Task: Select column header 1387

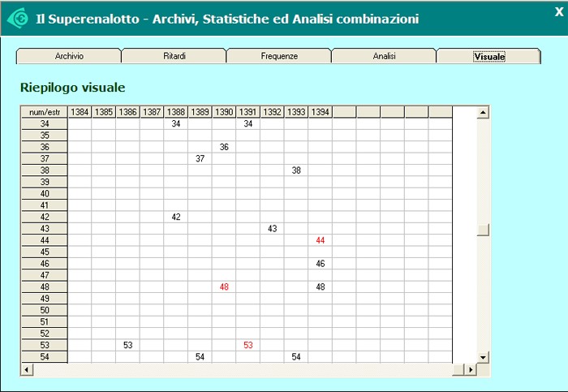Action: (152, 112)
